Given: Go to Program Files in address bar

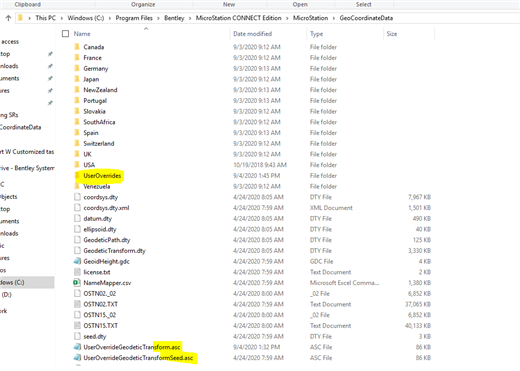Looking at the screenshot, I should [x=134, y=18].
